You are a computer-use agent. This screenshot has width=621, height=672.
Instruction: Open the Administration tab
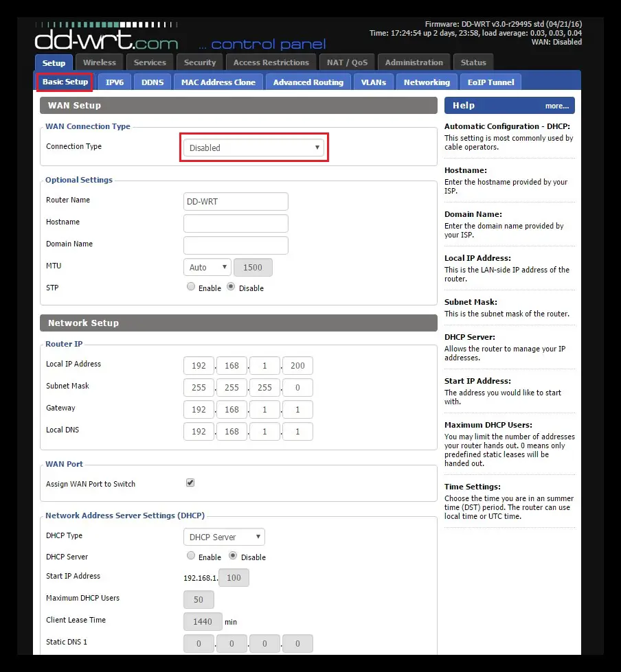pyautogui.click(x=414, y=62)
